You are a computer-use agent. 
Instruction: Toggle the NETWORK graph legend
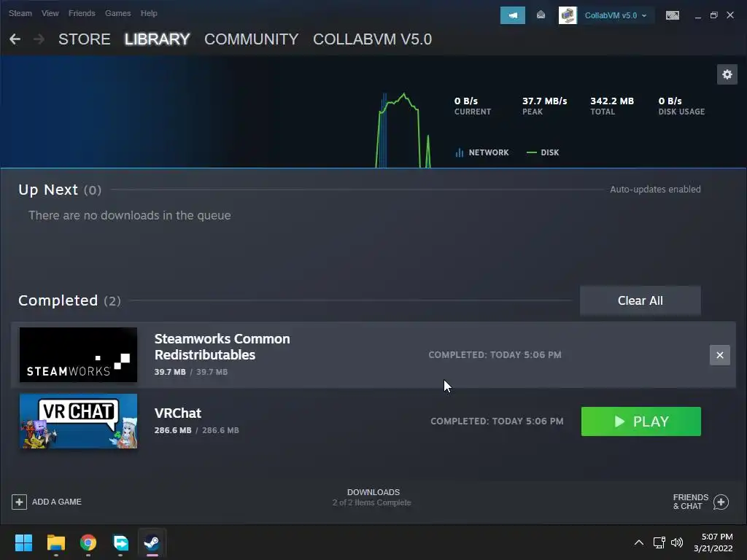coord(482,152)
